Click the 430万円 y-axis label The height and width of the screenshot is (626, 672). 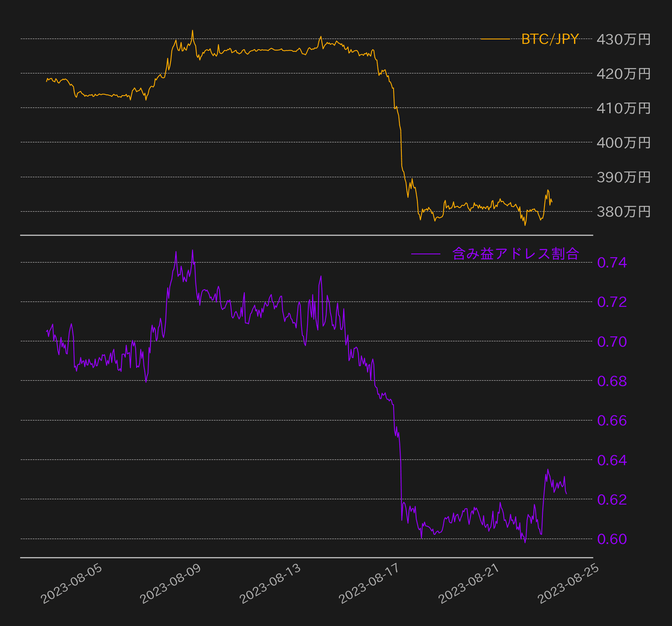click(623, 39)
